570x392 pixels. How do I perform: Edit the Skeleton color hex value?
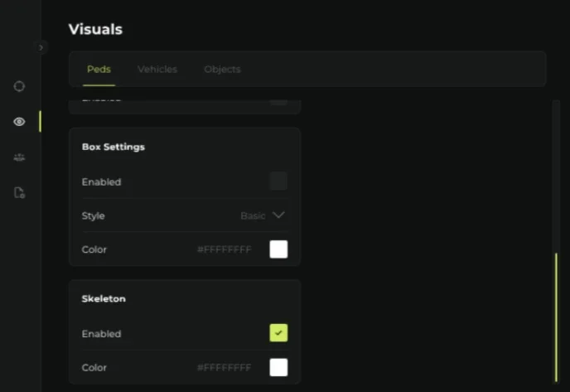coord(224,368)
